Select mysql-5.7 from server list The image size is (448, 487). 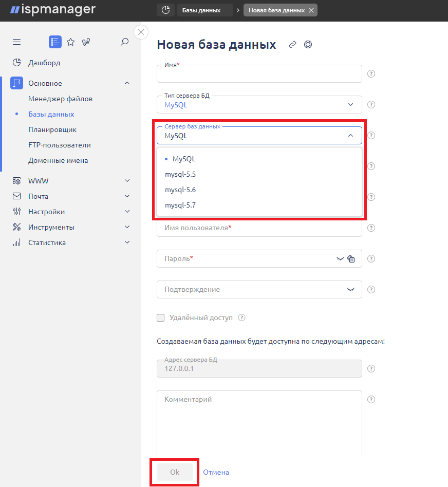180,205
